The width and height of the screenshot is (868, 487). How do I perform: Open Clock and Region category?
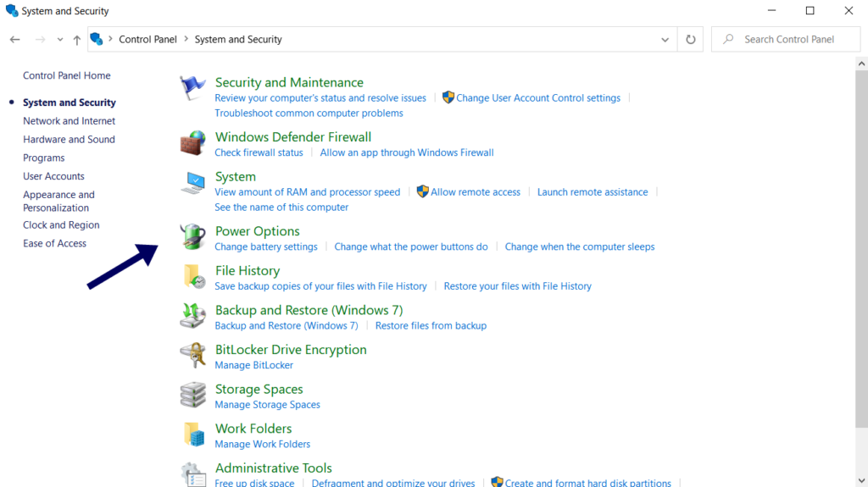61,224
